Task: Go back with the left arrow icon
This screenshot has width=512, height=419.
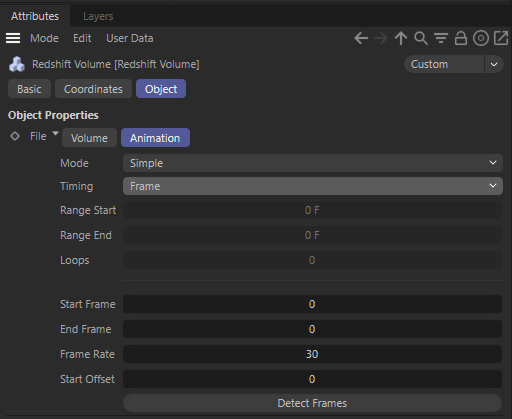Action: pyautogui.click(x=361, y=38)
